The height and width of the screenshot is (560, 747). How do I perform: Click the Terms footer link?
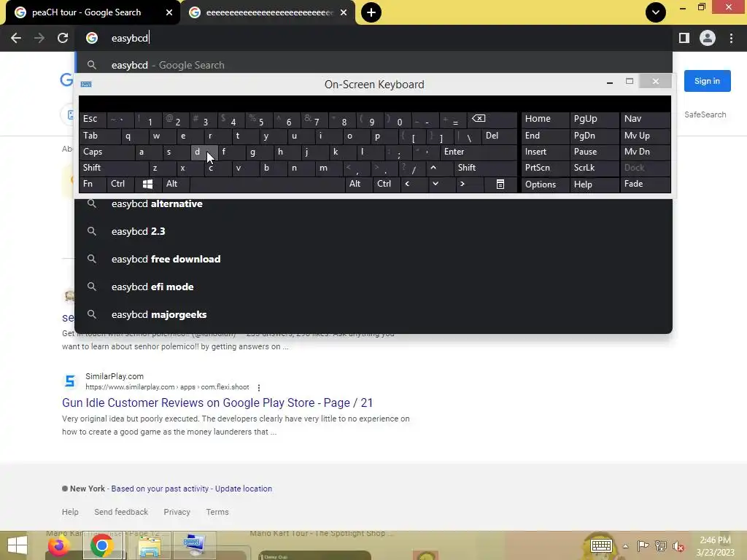tap(217, 512)
